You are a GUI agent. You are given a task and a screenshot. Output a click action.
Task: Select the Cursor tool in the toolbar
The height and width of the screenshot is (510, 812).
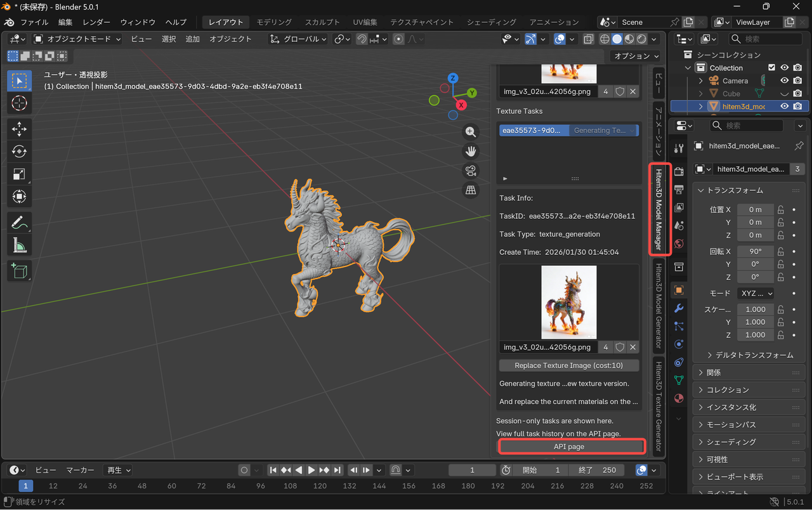coord(19,103)
